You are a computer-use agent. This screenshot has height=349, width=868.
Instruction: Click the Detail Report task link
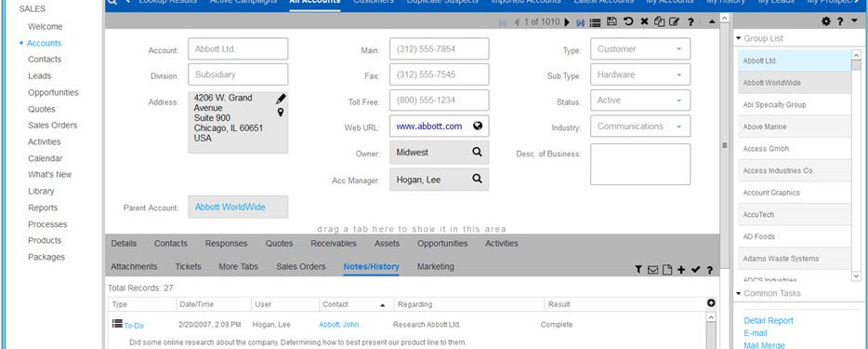pyautogui.click(x=769, y=321)
